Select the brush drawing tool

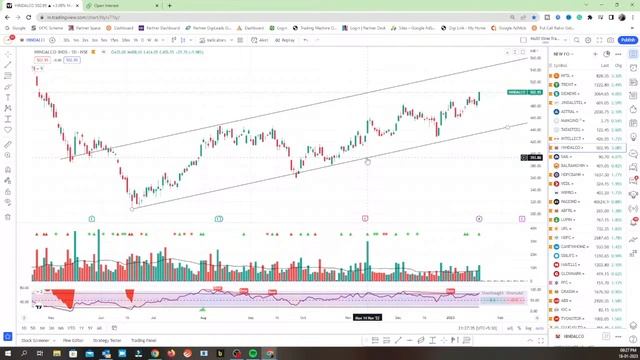point(8,87)
